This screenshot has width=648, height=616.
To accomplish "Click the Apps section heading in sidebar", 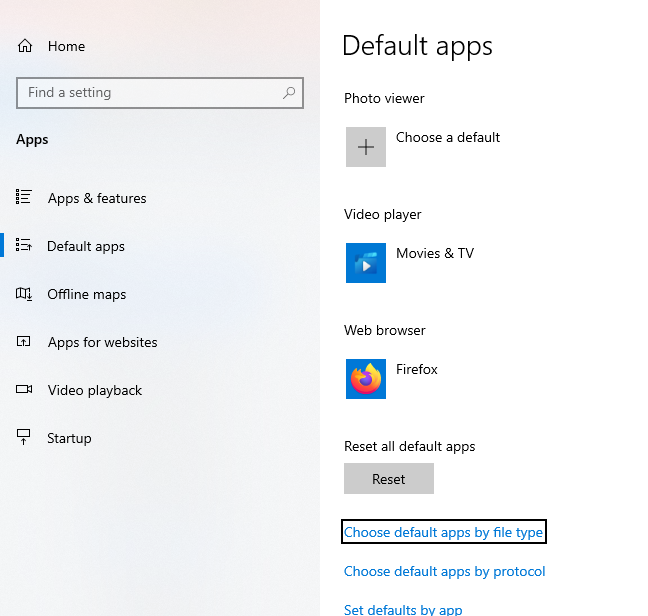I will click(x=32, y=140).
